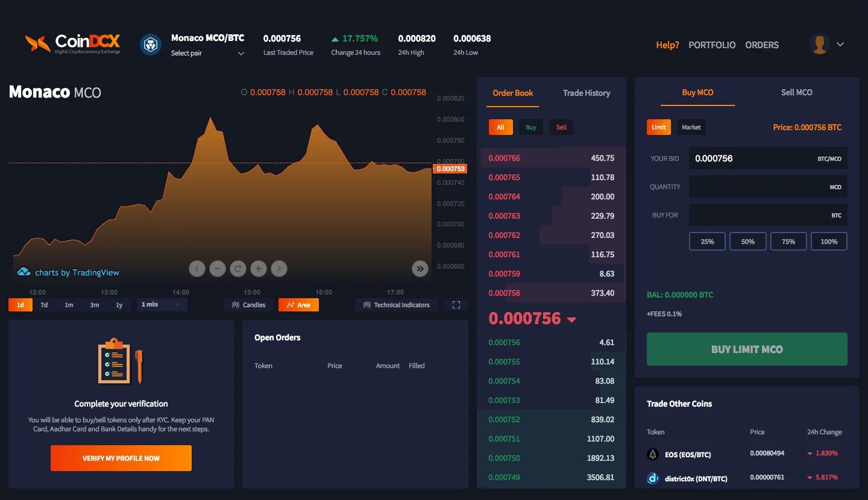Zoom out the chart with minus button
The image size is (868, 500).
click(x=218, y=269)
